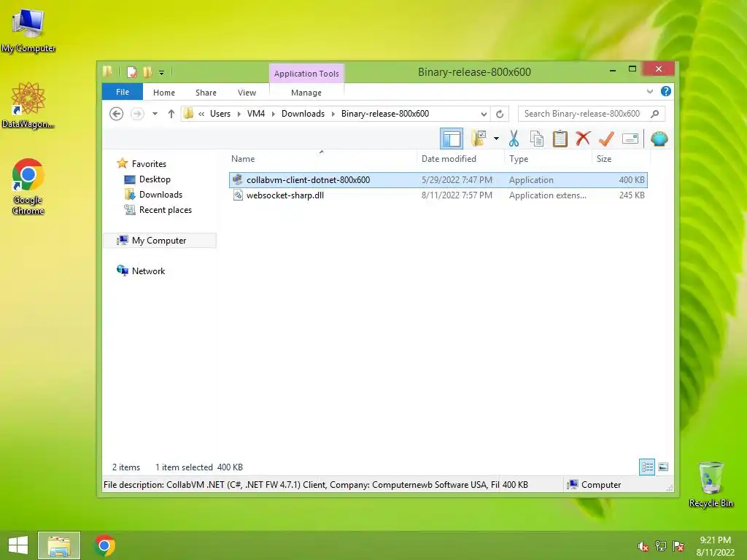Click the websocket-sharp.dll file icon
Screen dimensions: 747x560
point(238,195)
